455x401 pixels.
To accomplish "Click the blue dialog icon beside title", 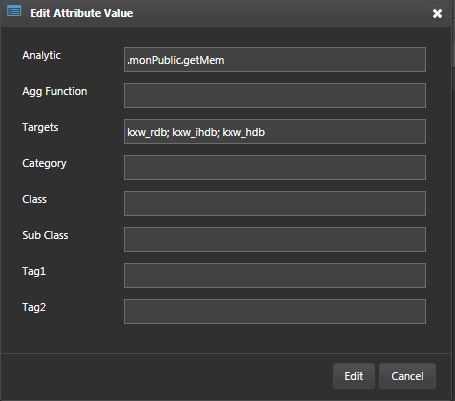I will click(14, 11).
